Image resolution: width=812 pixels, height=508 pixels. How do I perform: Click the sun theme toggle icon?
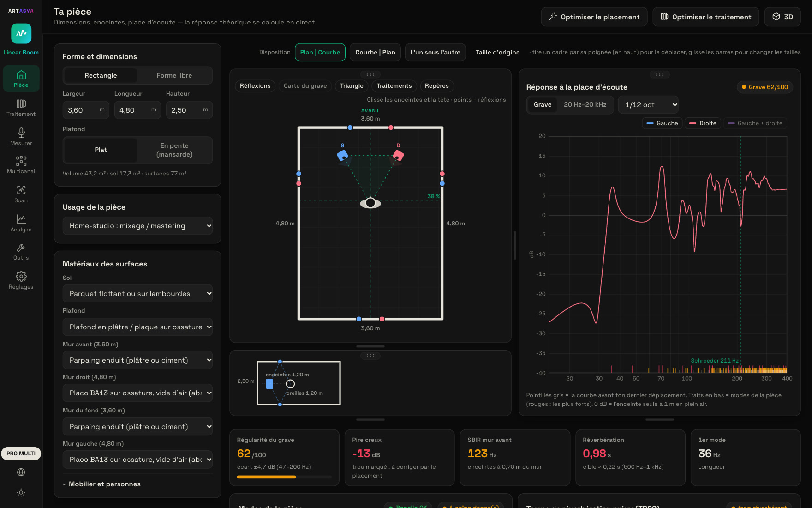21,492
